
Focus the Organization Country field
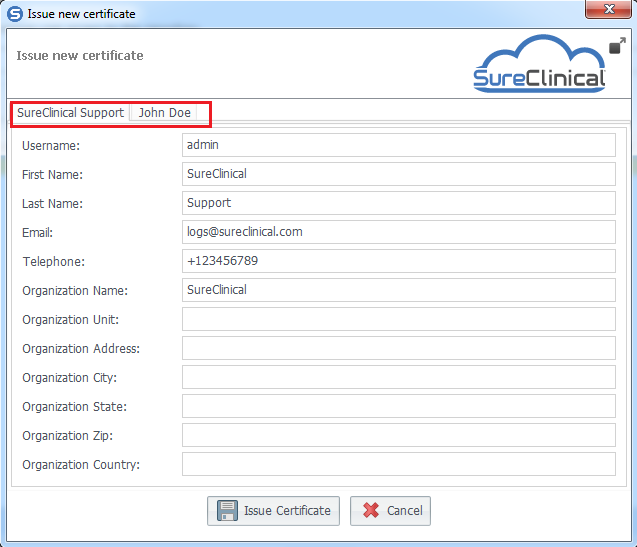399,464
